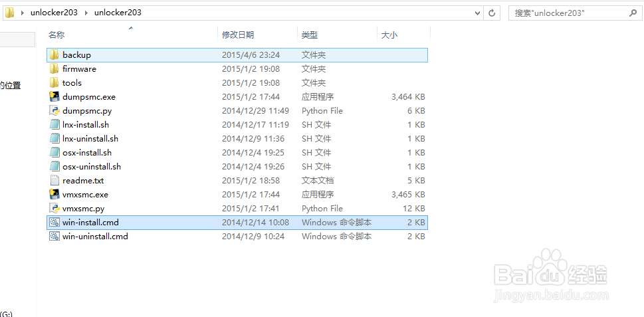This screenshot has height=317, width=644.
Task: Select the lnx-uninstall.sh file name
Action: [90, 138]
